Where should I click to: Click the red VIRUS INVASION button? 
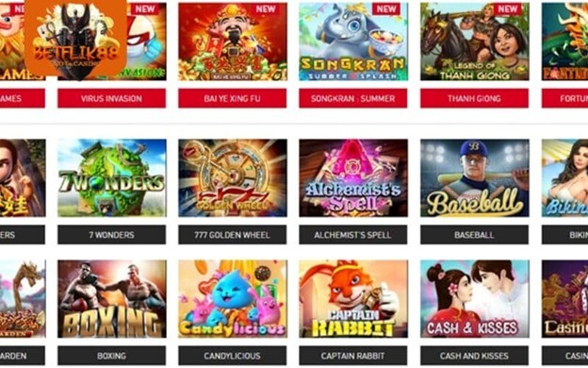(x=112, y=98)
